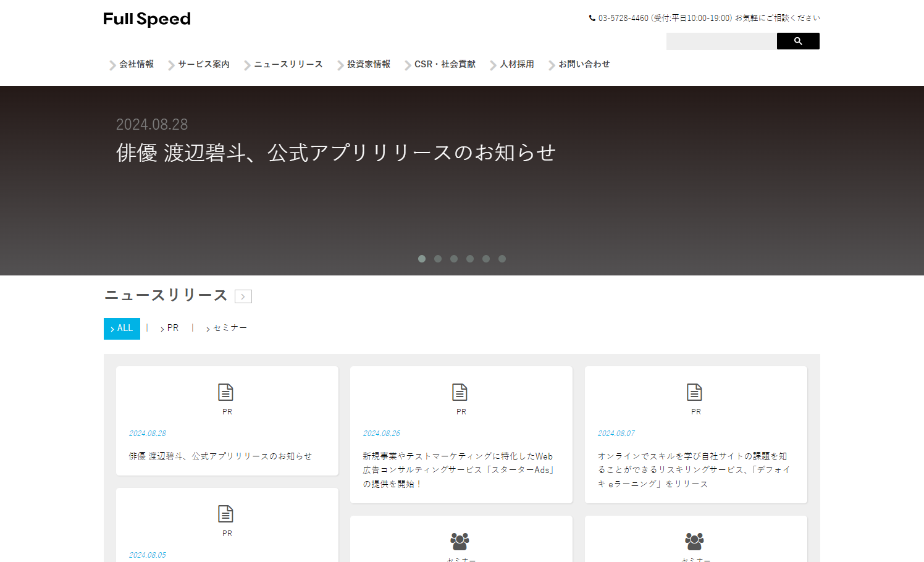
Task: Open news 俳優 渡辺碧斗、公式アプリリリースのお知らせ
Action: tap(220, 456)
